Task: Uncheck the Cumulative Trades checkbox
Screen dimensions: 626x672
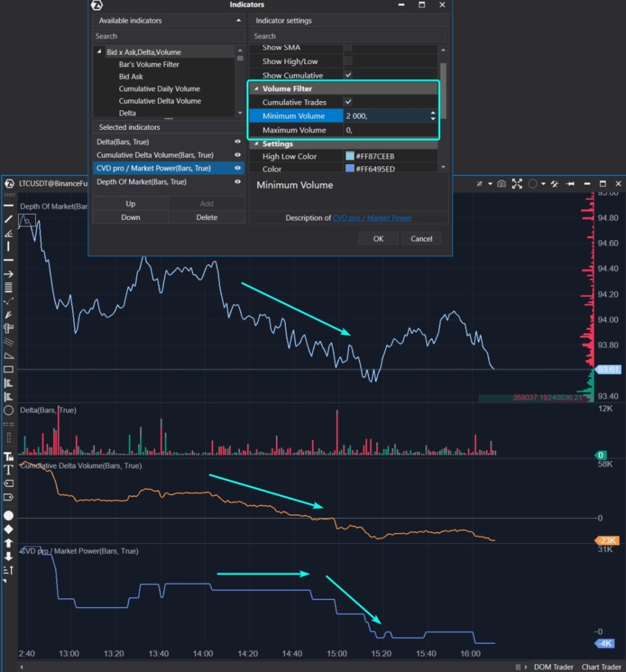Action: click(x=350, y=102)
